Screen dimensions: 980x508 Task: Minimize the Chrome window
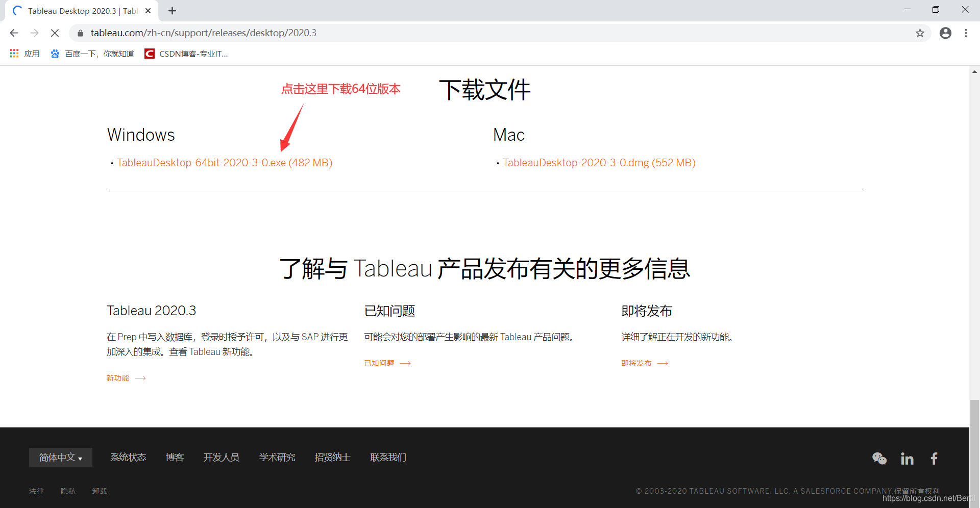(x=907, y=10)
